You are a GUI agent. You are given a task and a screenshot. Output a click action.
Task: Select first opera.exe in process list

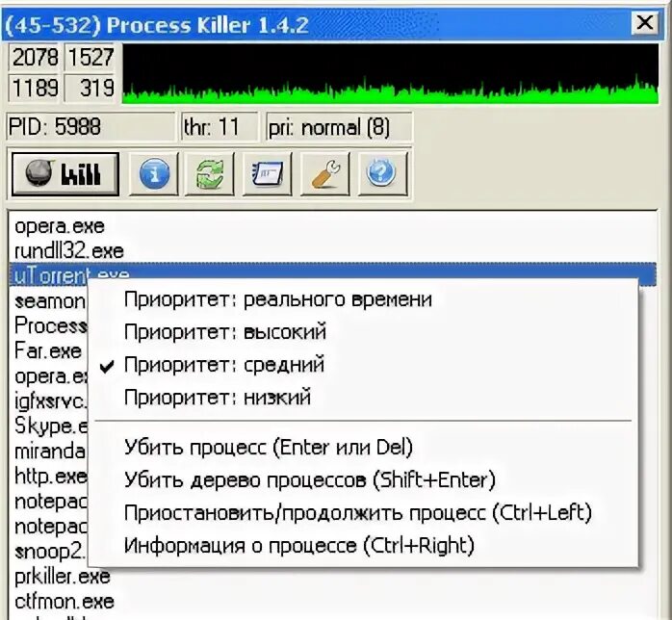click(332, 226)
